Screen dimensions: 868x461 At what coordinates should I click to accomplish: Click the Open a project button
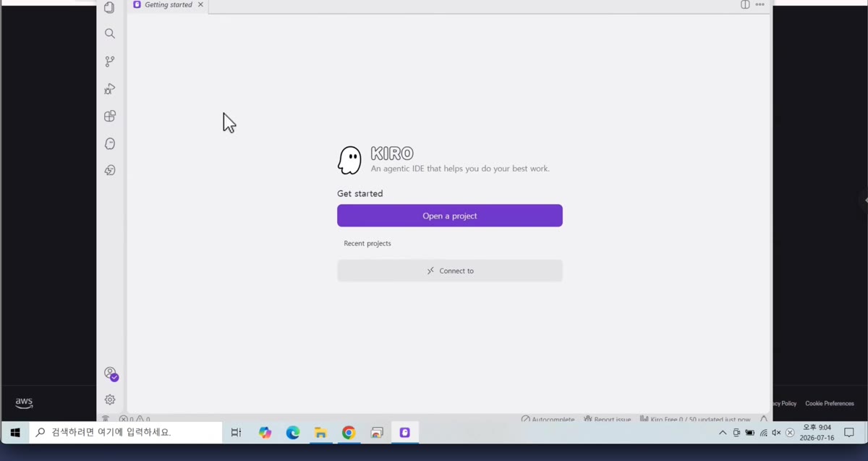click(450, 216)
